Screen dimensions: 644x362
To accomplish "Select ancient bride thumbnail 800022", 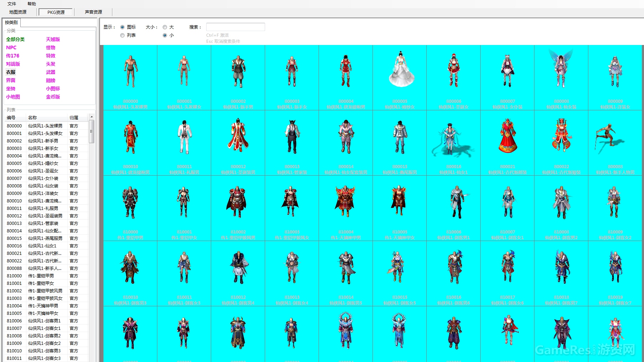I will tap(561, 143).
